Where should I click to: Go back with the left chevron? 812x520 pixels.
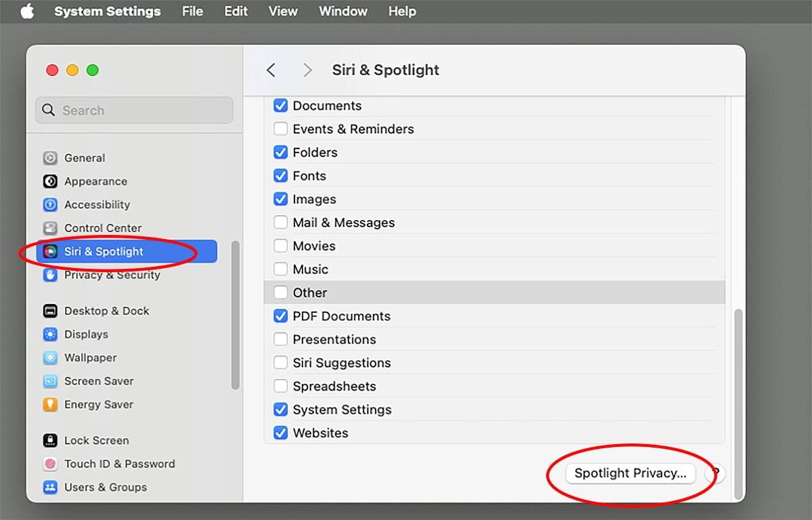pos(271,70)
